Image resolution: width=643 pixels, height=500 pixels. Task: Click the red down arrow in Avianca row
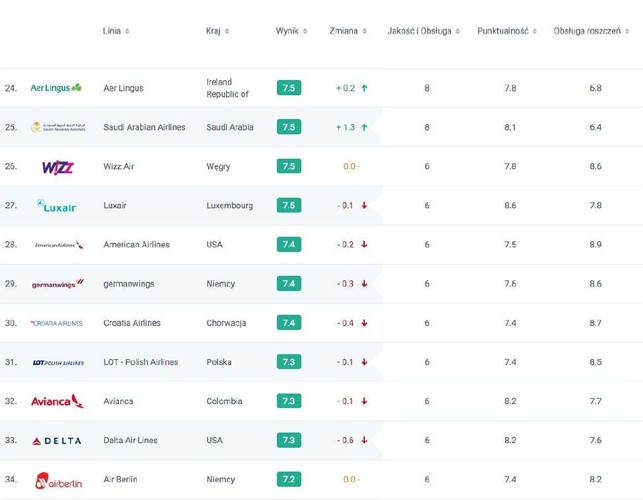(x=364, y=401)
